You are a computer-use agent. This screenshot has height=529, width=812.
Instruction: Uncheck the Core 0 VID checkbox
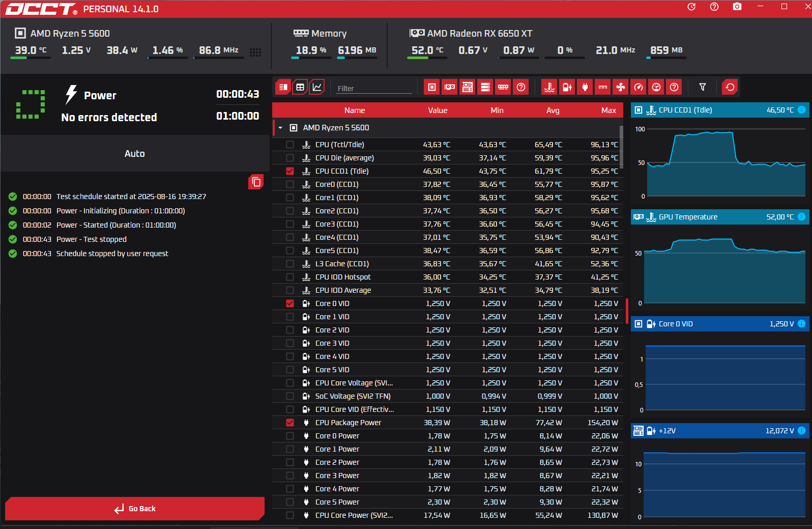(x=290, y=303)
